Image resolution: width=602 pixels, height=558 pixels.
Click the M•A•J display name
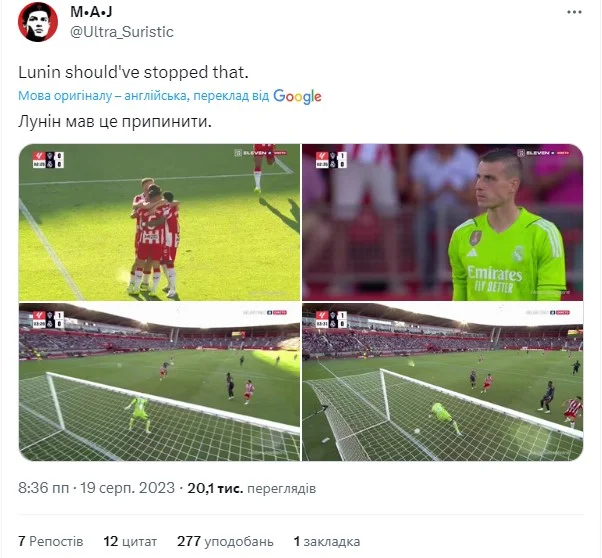click(x=91, y=12)
